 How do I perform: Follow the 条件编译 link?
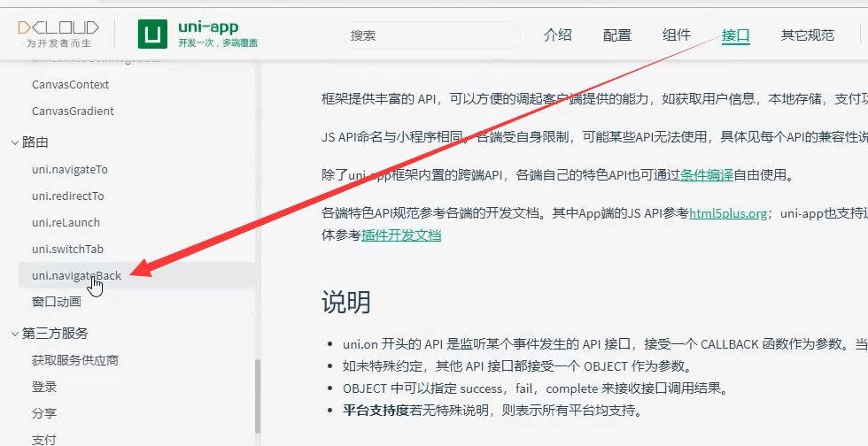(707, 175)
